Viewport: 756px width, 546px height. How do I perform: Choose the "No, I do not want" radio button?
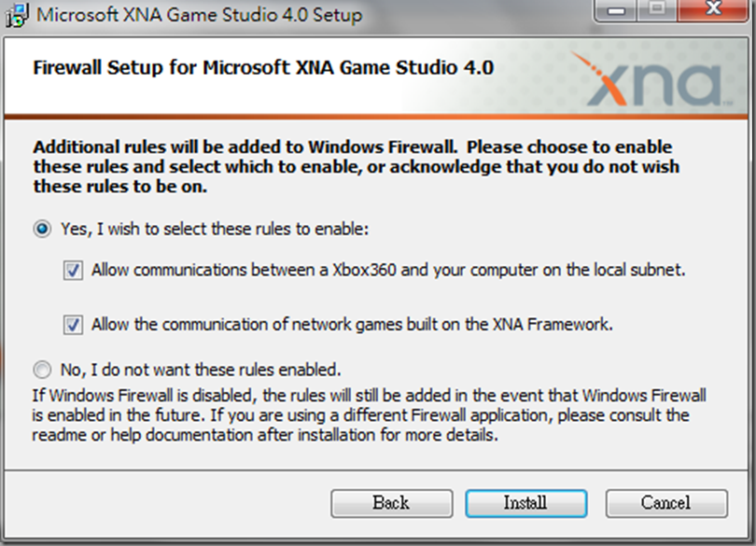pos(43,368)
